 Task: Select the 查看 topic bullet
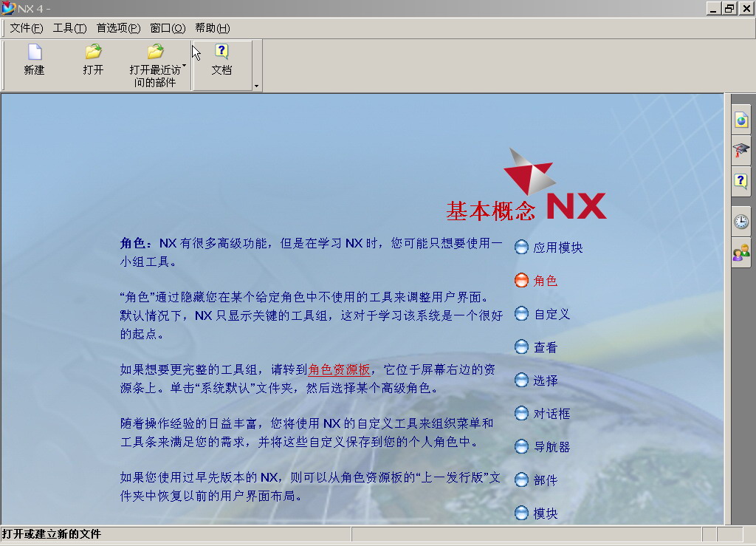click(521, 347)
